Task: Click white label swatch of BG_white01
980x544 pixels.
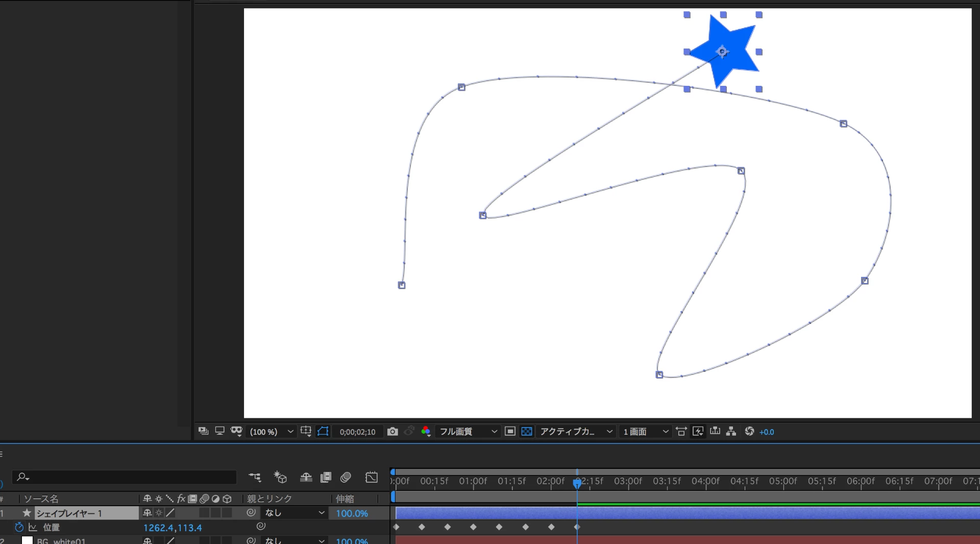Action: [27, 540]
